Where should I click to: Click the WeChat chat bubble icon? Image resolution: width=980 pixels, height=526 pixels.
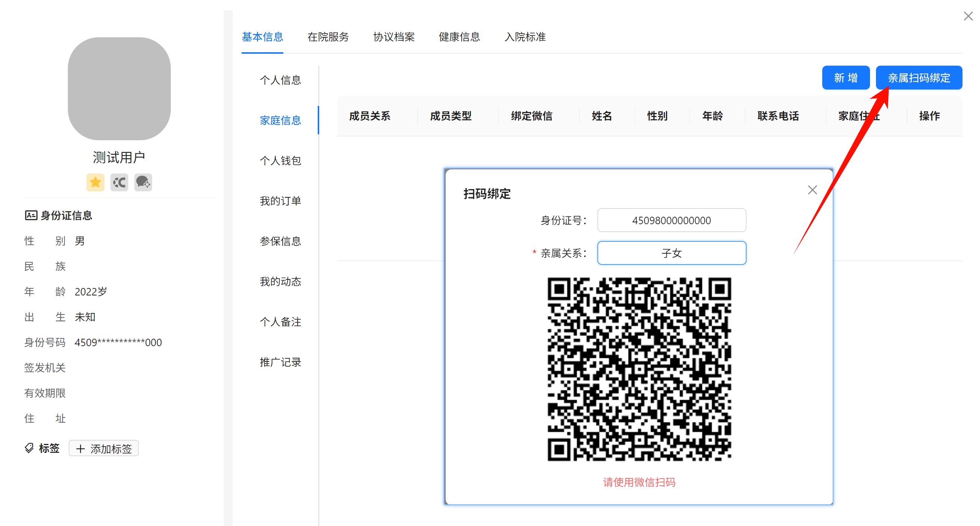click(x=143, y=182)
